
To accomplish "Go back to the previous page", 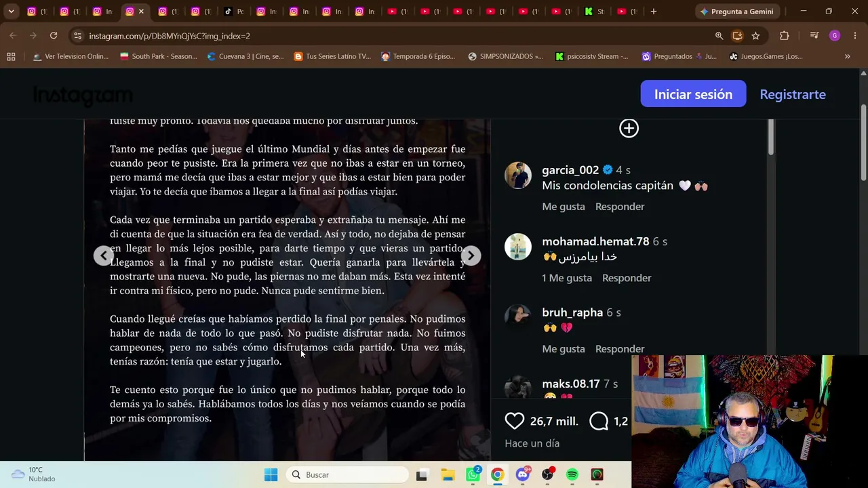I will 13,35.
